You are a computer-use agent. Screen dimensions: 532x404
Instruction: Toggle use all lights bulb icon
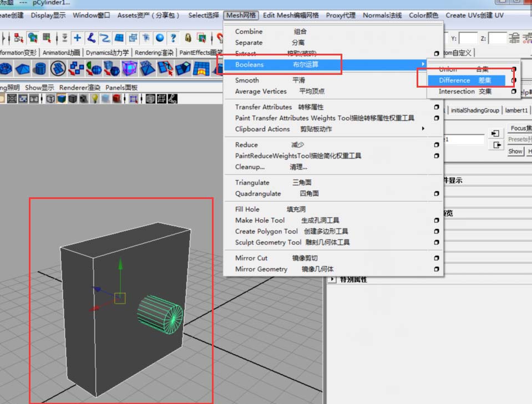pos(95,99)
